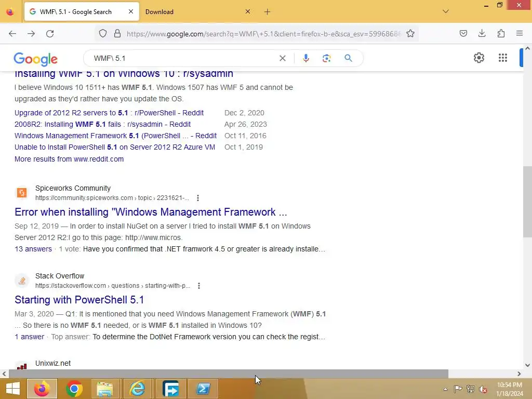Bookmark this page with the star icon
Viewport: 532px width, 399px height.
[410, 34]
